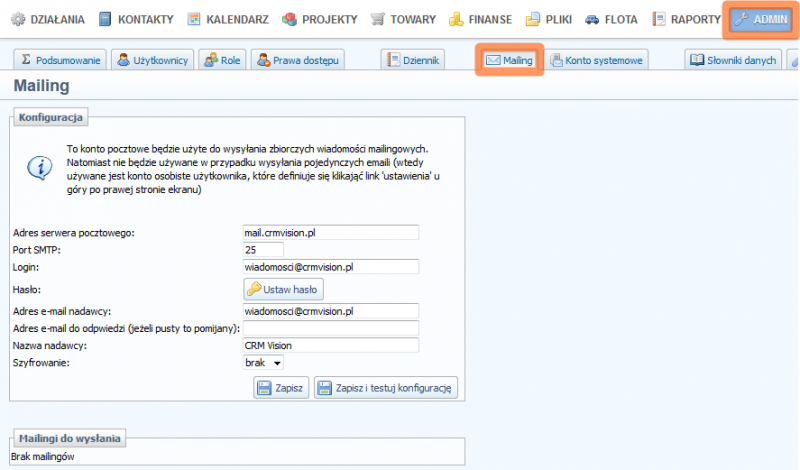
Task: Click floppy icon on Zapisz i testuj konfigurację
Action: click(x=324, y=388)
